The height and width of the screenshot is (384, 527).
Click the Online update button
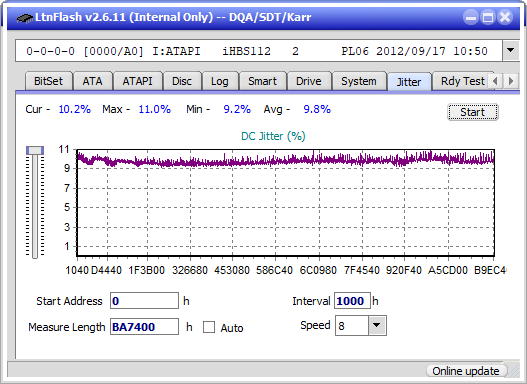pos(466,371)
